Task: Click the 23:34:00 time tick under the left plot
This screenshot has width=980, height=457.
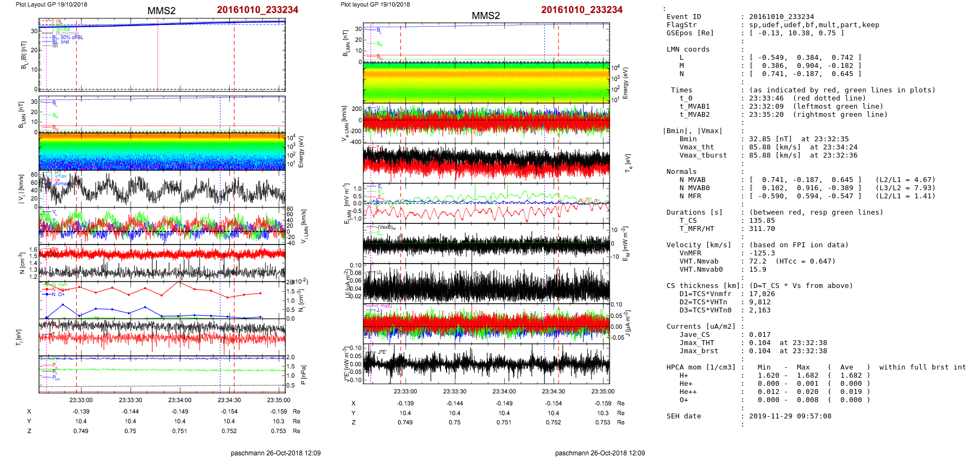Action: (180, 400)
